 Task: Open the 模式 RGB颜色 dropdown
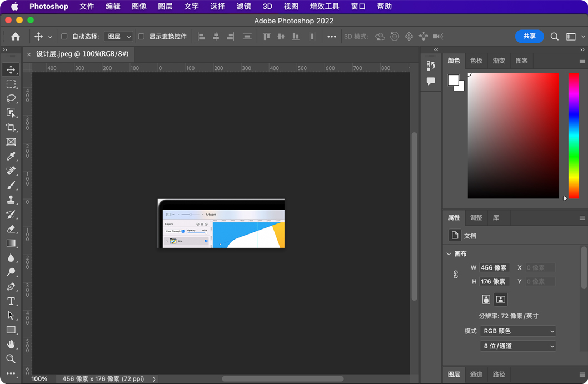click(x=517, y=331)
